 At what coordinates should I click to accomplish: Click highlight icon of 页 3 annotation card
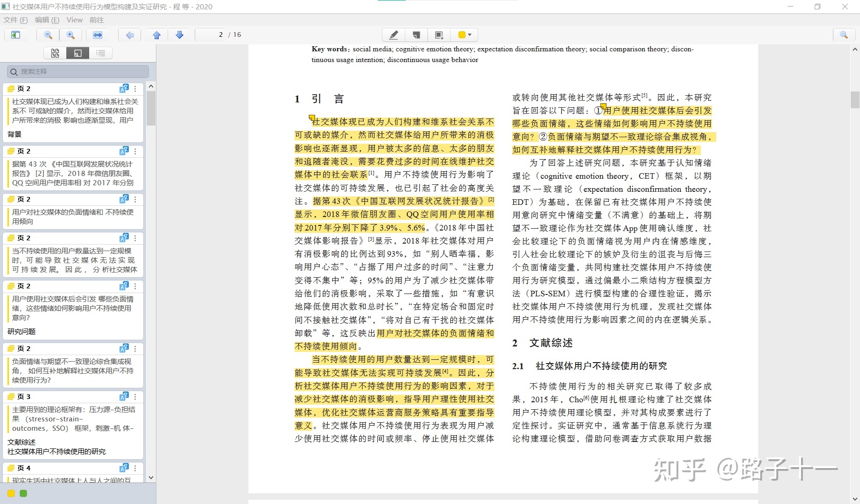11,397
